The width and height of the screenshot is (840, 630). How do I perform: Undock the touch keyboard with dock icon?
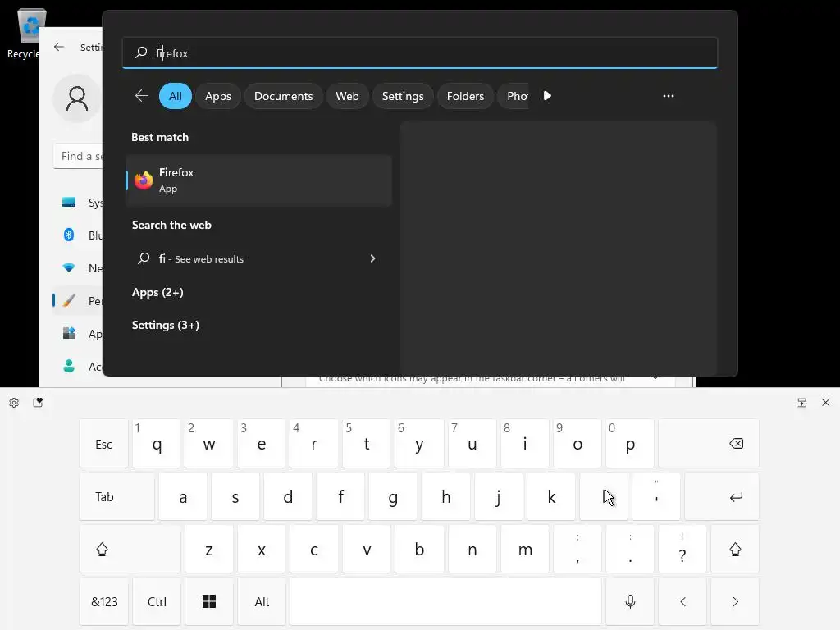[x=801, y=402]
